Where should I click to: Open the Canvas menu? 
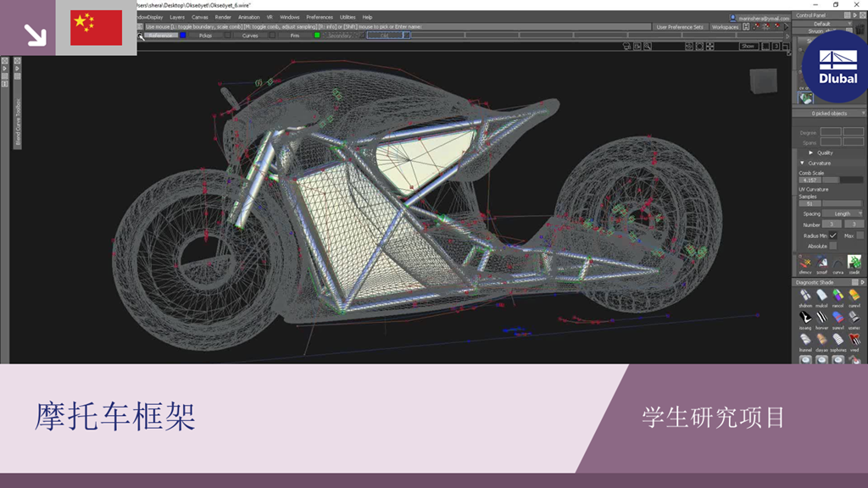200,17
